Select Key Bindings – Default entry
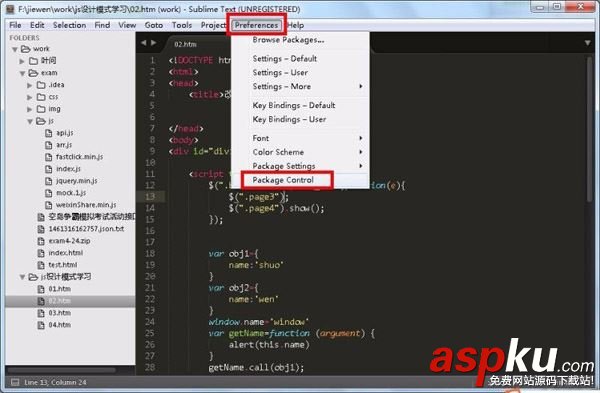The height and width of the screenshot is (393, 600). point(294,105)
